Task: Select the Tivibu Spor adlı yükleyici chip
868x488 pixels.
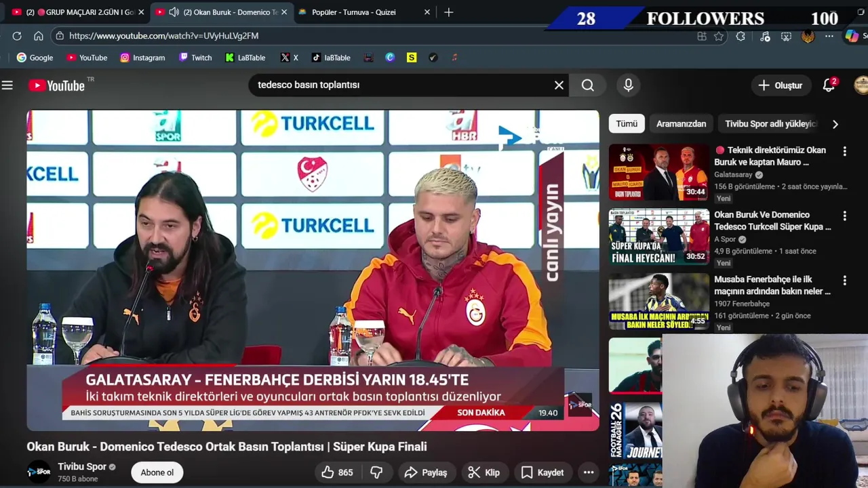Action: point(770,123)
